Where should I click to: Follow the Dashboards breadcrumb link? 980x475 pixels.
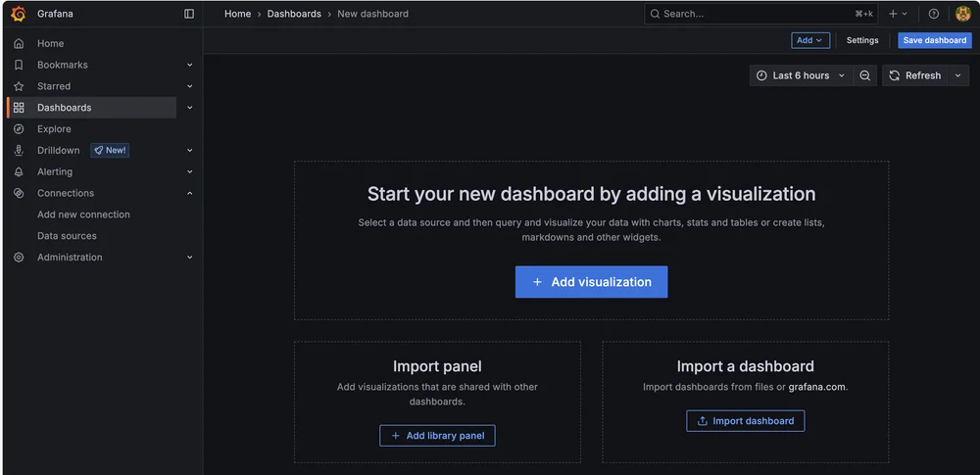point(294,14)
